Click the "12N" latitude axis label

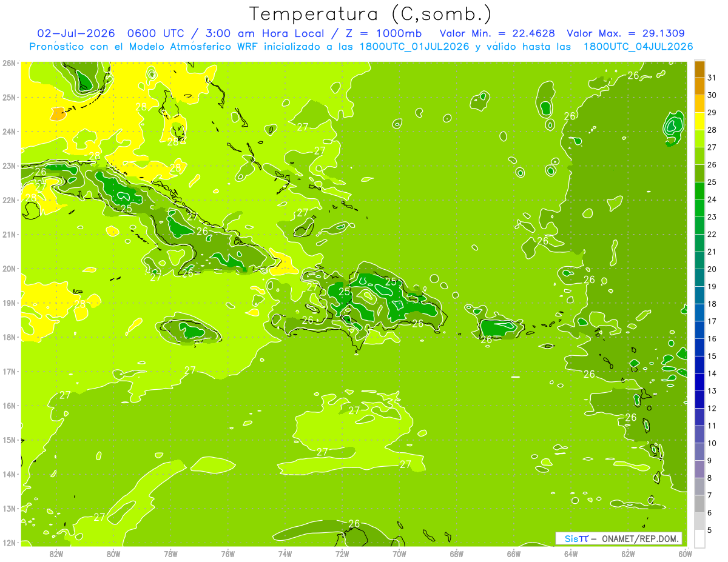(x=8, y=543)
